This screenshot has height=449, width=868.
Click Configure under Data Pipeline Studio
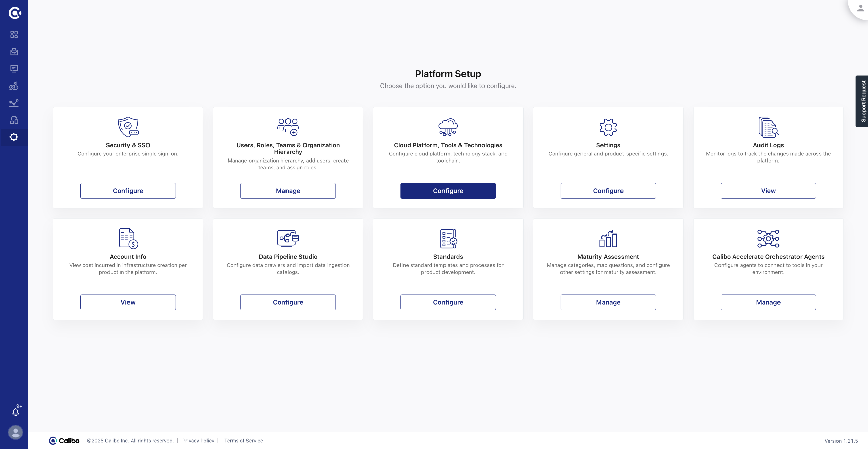[288, 302]
